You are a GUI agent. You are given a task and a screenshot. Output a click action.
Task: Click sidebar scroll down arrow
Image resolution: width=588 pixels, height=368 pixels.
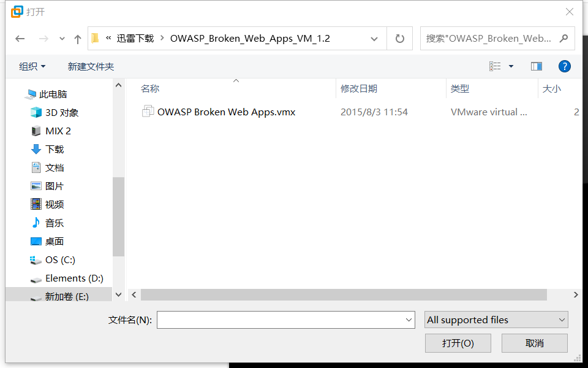tap(118, 295)
